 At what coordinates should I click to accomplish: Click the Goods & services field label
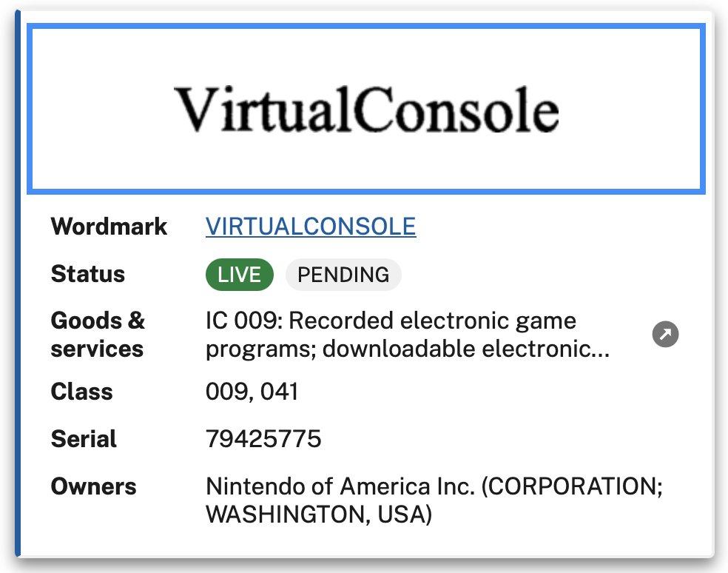pos(98,335)
